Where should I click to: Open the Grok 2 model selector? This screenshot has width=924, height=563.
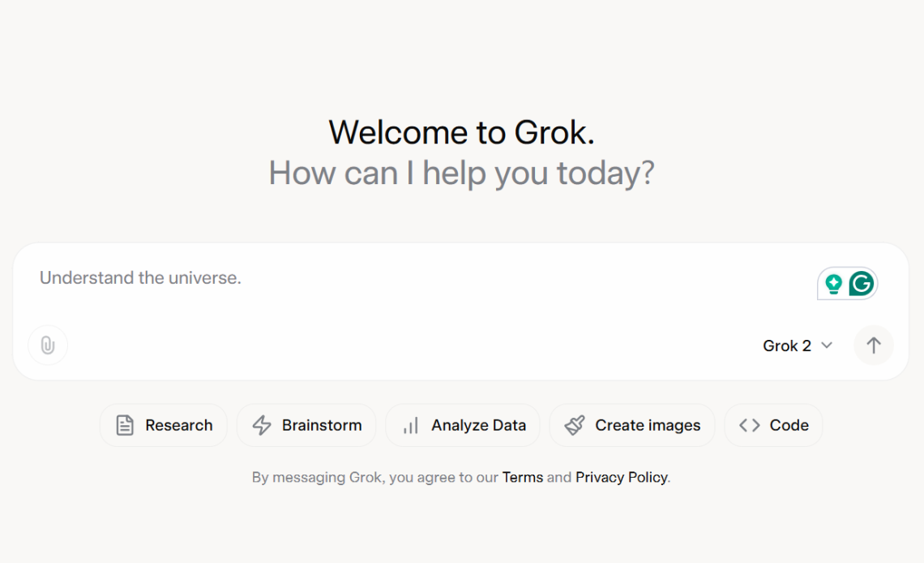click(x=787, y=346)
